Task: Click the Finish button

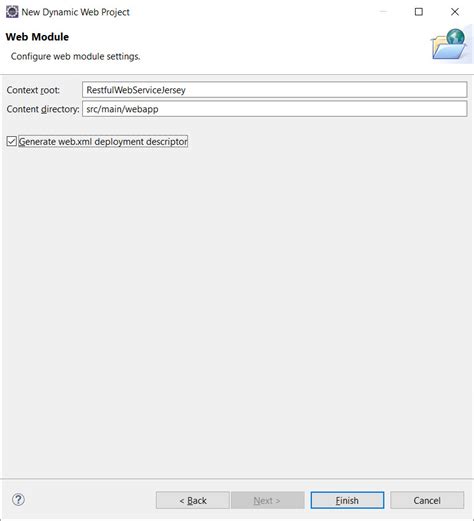Action: [x=347, y=500]
